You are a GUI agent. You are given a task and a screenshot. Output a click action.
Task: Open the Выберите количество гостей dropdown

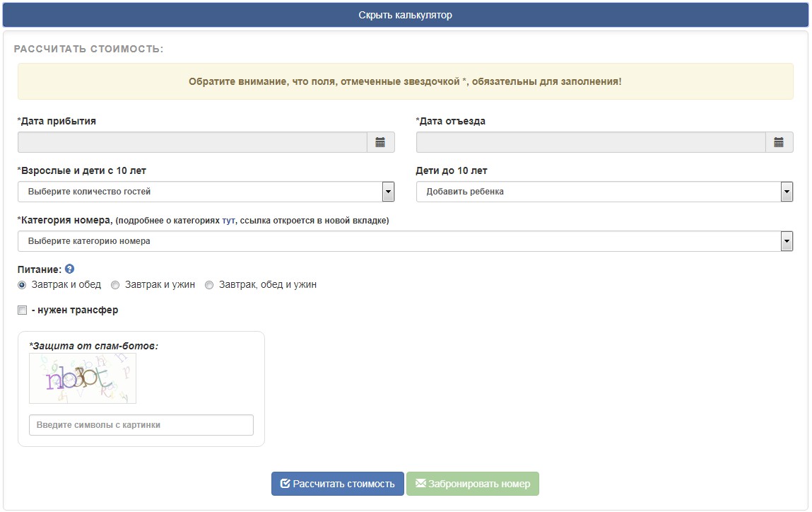tap(206, 192)
